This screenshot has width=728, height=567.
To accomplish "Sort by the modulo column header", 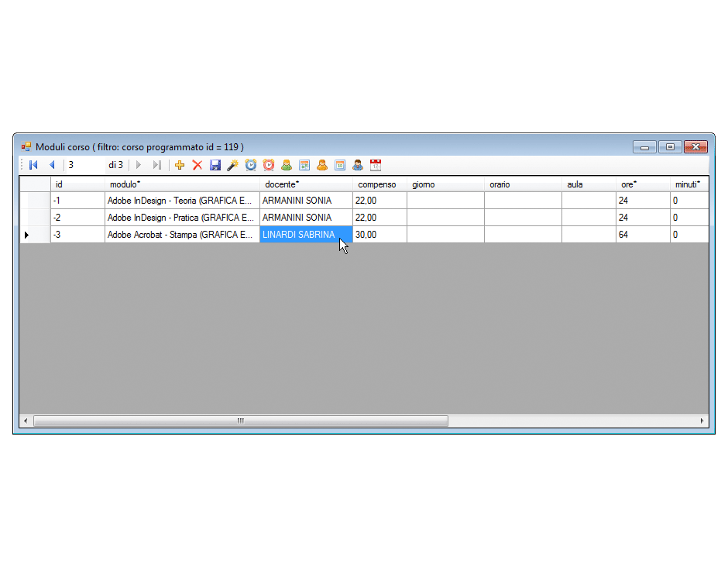I will [182, 184].
